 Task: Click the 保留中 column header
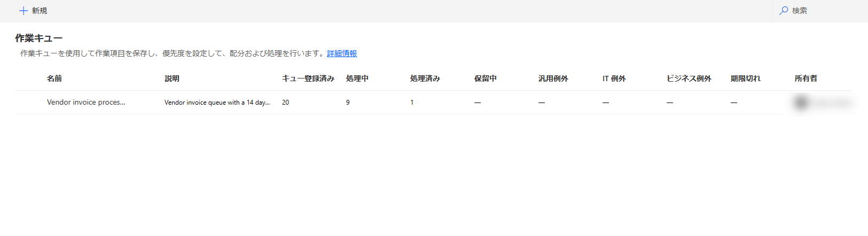click(x=486, y=78)
